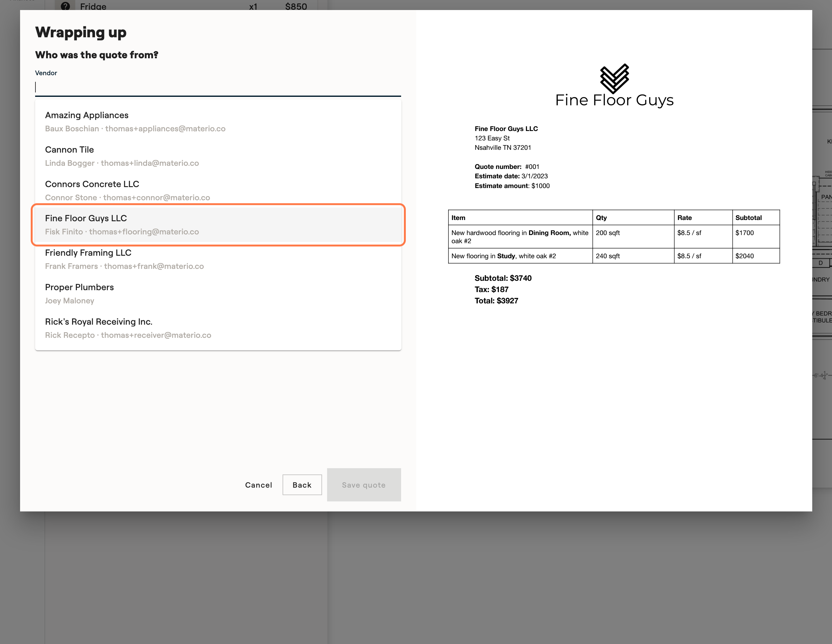Choose Cannon Tile from vendor list

(x=218, y=156)
